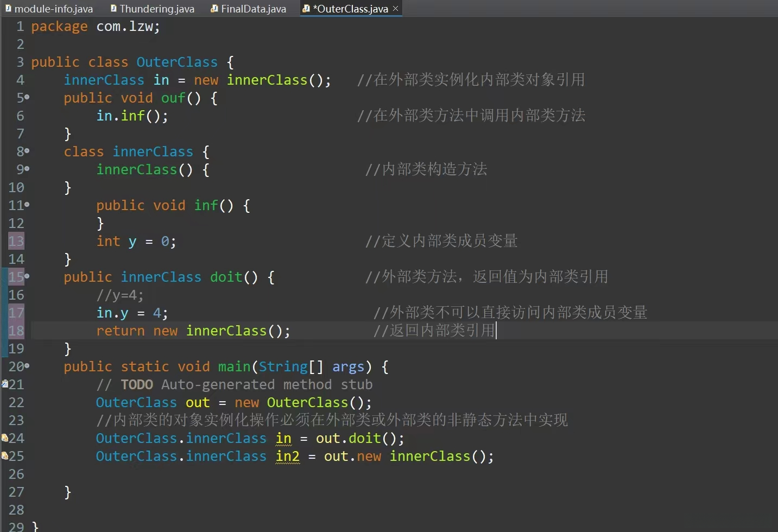Image resolution: width=778 pixels, height=532 pixels.
Task: Click the 'doit' method name on line 15
Action: (226, 277)
